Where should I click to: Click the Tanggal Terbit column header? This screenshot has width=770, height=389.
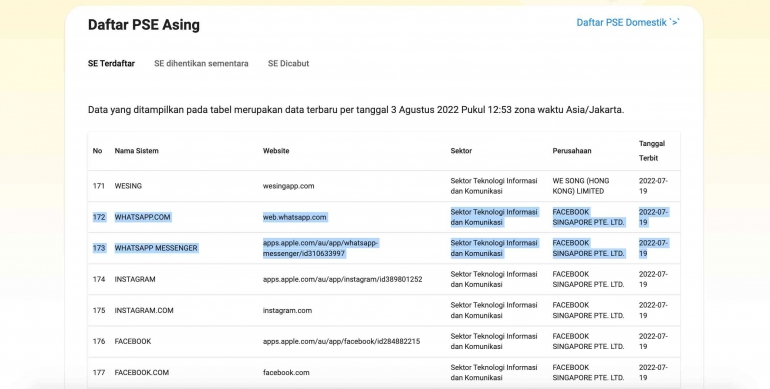coord(652,151)
